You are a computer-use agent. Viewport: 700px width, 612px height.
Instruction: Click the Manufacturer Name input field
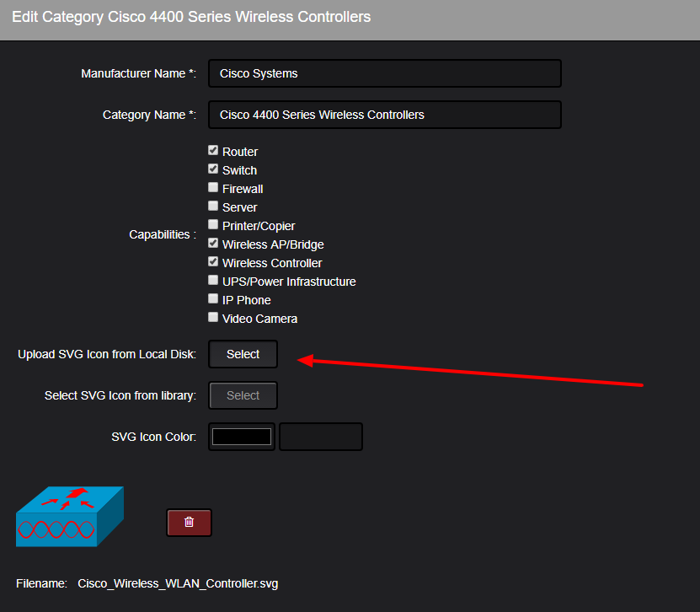(385, 73)
